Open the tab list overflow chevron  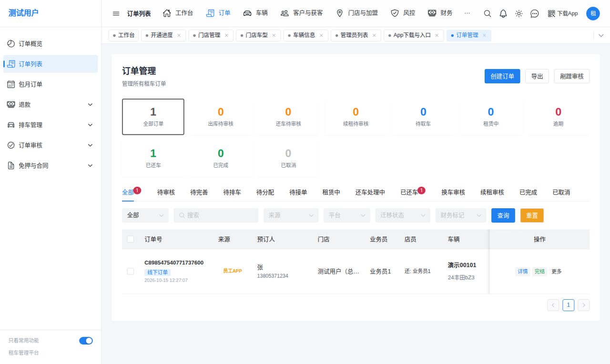(600, 35)
